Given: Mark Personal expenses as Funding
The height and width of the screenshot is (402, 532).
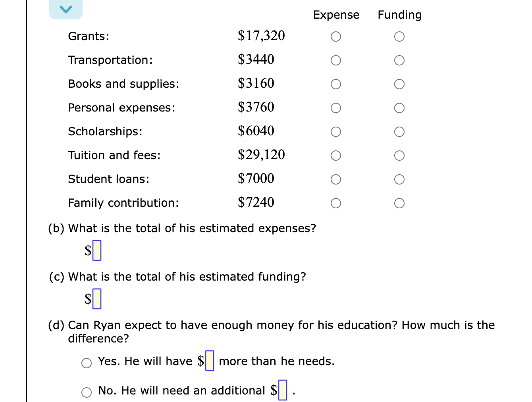Looking at the screenshot, I should pyautogui.click(x=399, y=108).
